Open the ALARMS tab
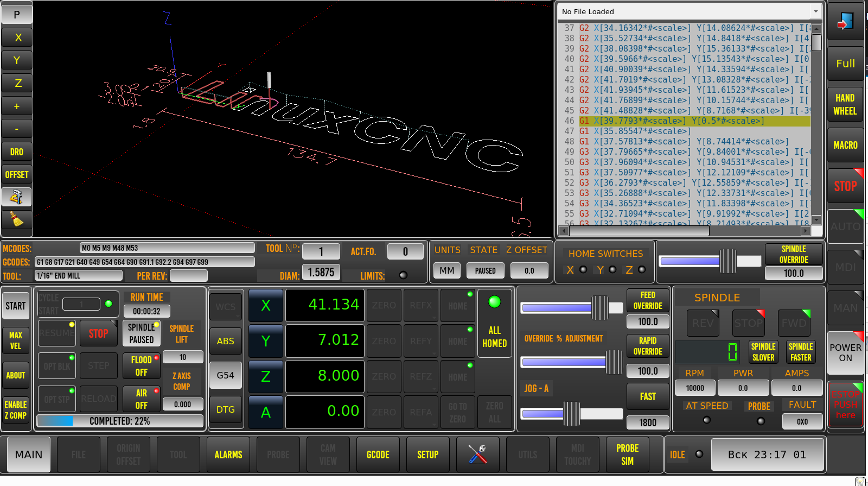 tap(228, 455)
